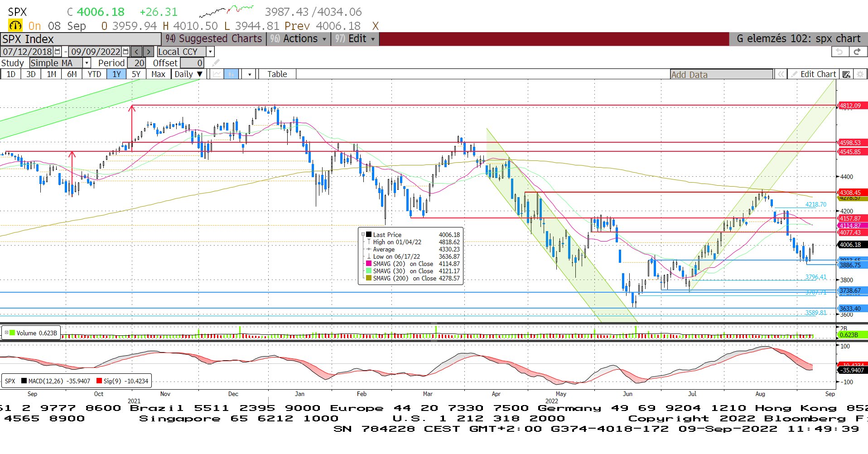Shift date range forward with right arrow
868x454 pixels.
148,52
